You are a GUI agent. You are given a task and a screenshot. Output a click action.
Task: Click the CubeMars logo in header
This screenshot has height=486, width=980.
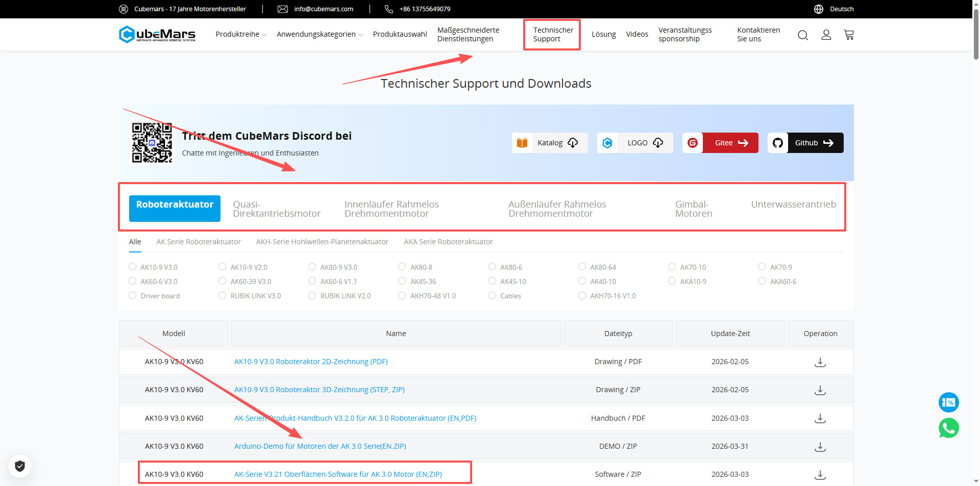(157, 34)
